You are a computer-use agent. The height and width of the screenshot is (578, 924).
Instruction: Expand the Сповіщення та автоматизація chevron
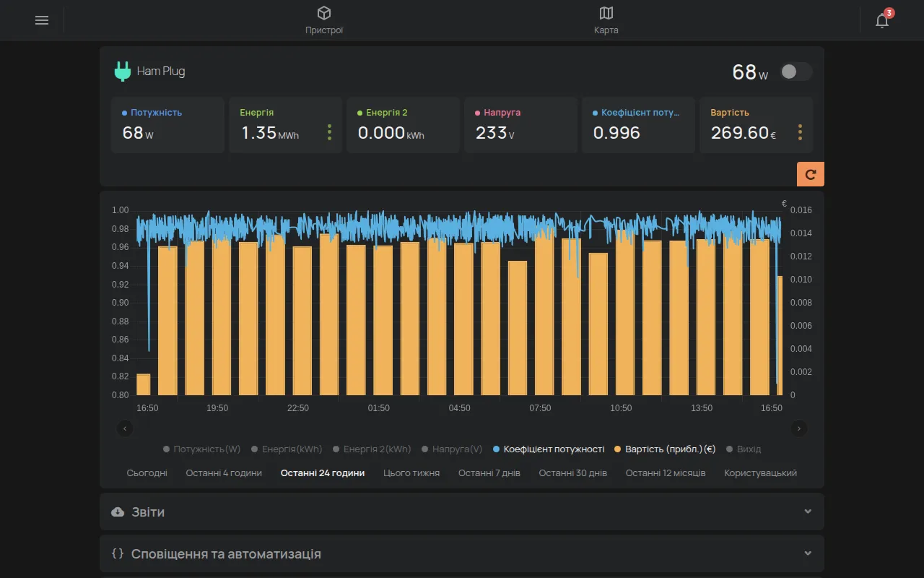click(808, 553)
